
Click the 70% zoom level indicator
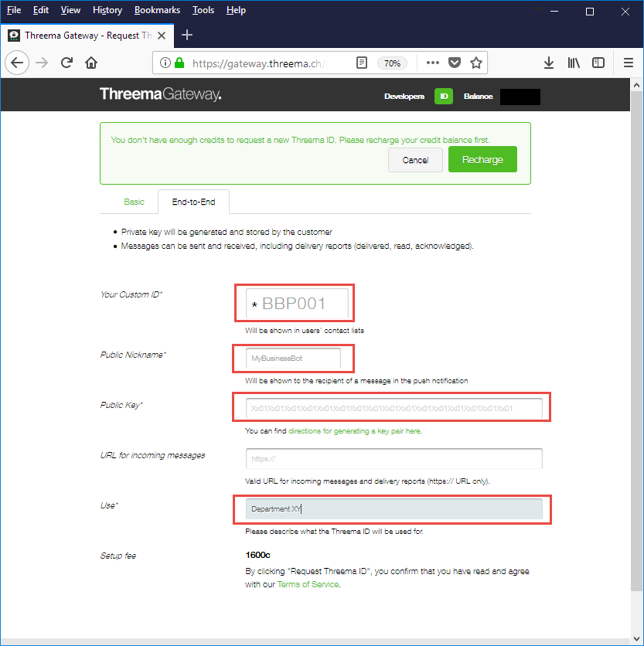coord(392,63)
